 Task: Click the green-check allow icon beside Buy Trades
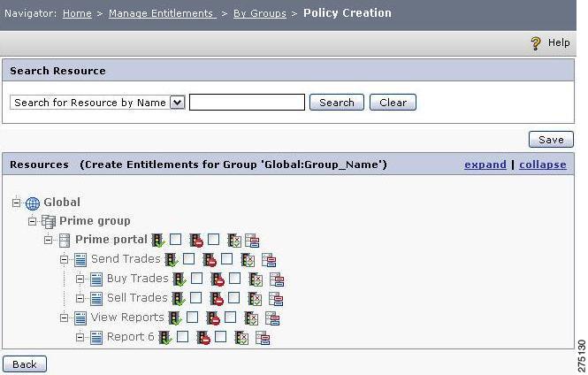179,279
